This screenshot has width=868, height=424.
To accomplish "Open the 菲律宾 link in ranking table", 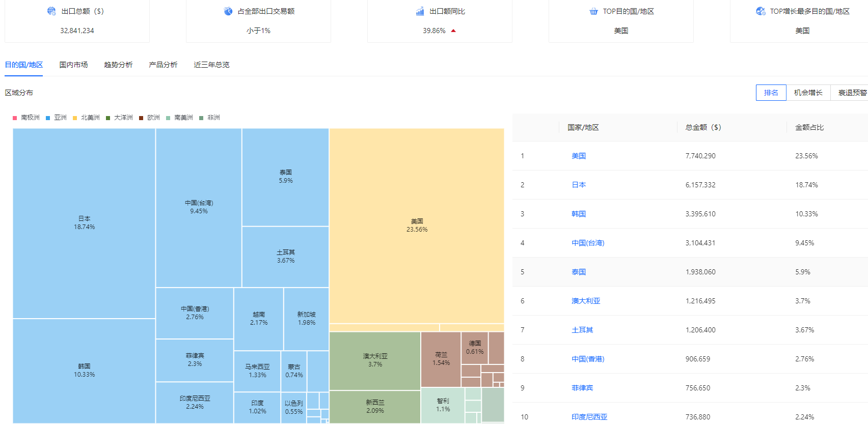I will [582, 388].
